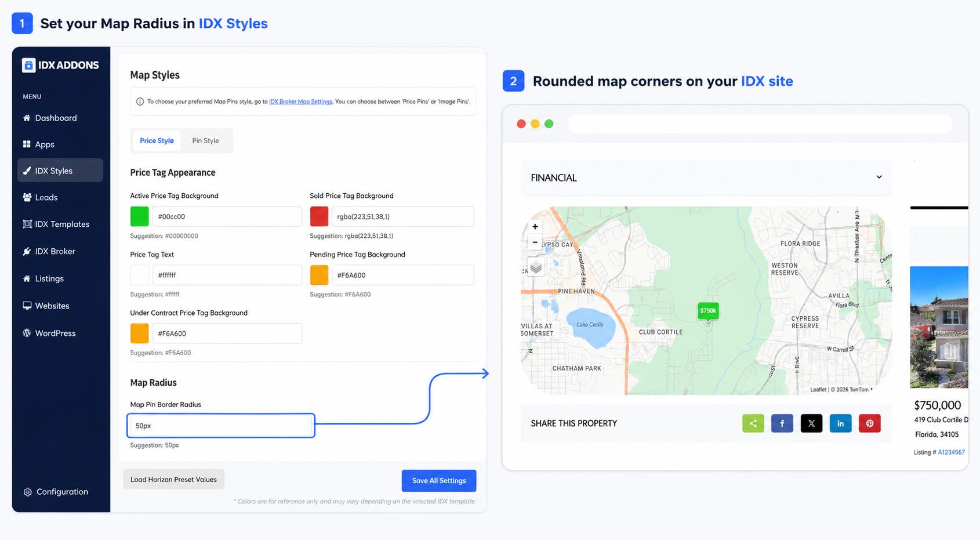Share the property on Facebook
980x540 pixels.
(782, 423)
